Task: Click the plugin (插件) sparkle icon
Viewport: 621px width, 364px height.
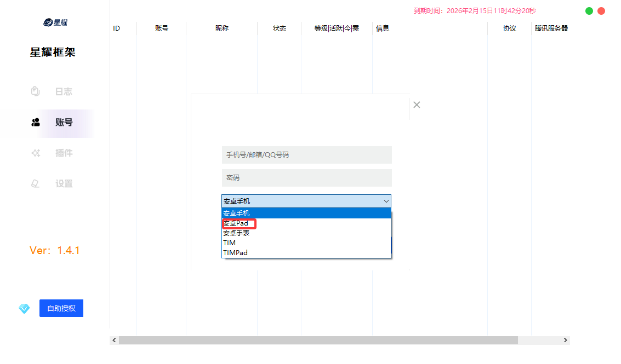Action: click(x=36, y=153)
